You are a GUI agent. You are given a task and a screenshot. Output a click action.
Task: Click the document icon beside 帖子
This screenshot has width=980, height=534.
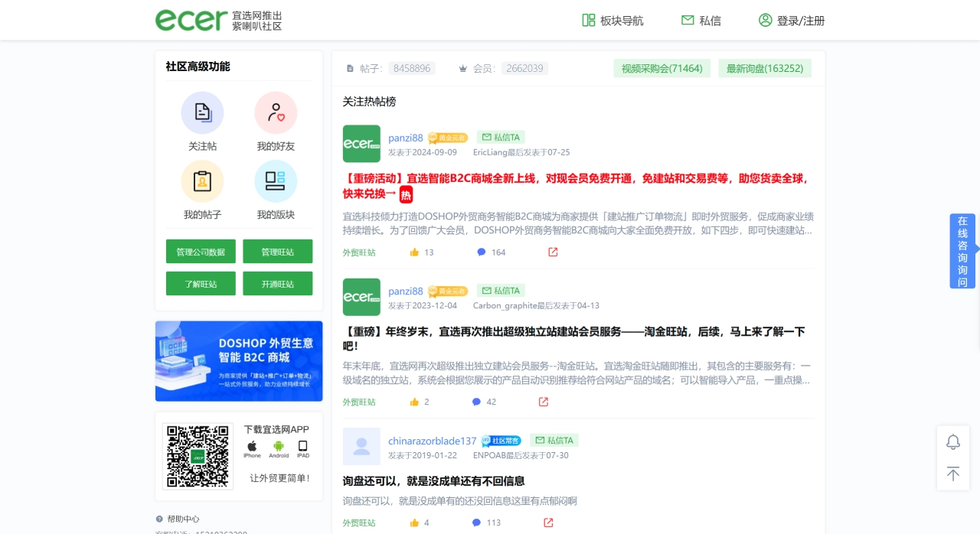[x=351, y=68]
